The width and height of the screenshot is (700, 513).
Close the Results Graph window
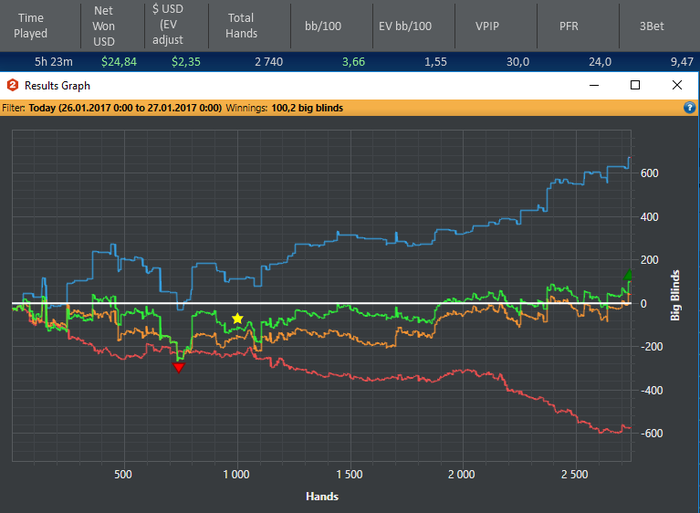(x=677, y=85)
